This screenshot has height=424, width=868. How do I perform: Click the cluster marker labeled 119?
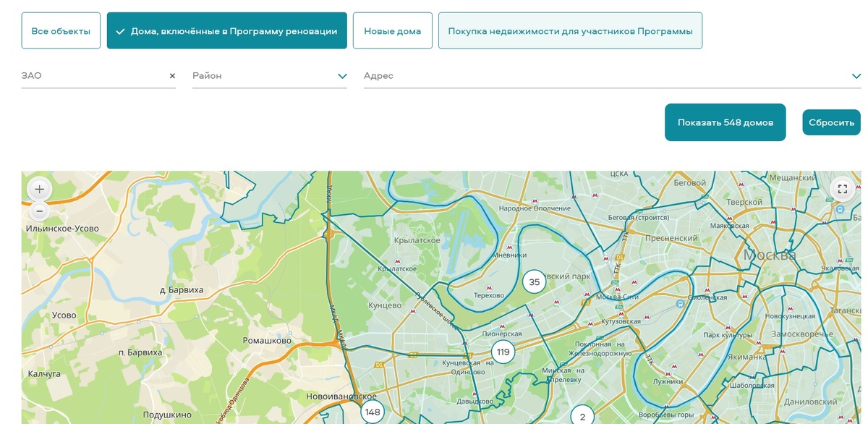[x=503, y=352]
